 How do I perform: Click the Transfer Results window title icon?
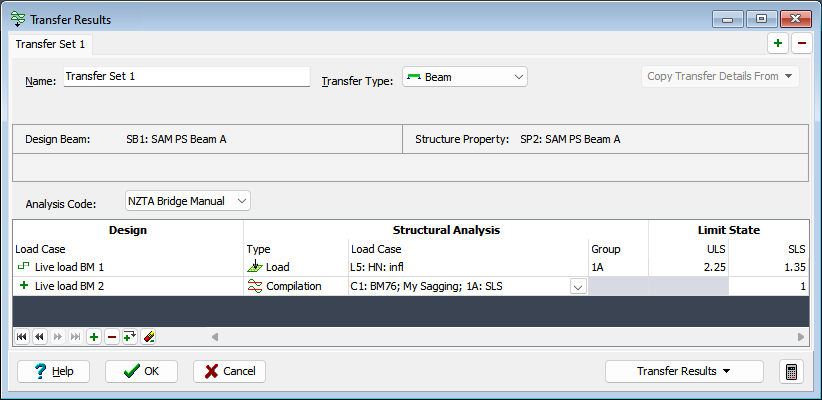[x=18, y=19]
